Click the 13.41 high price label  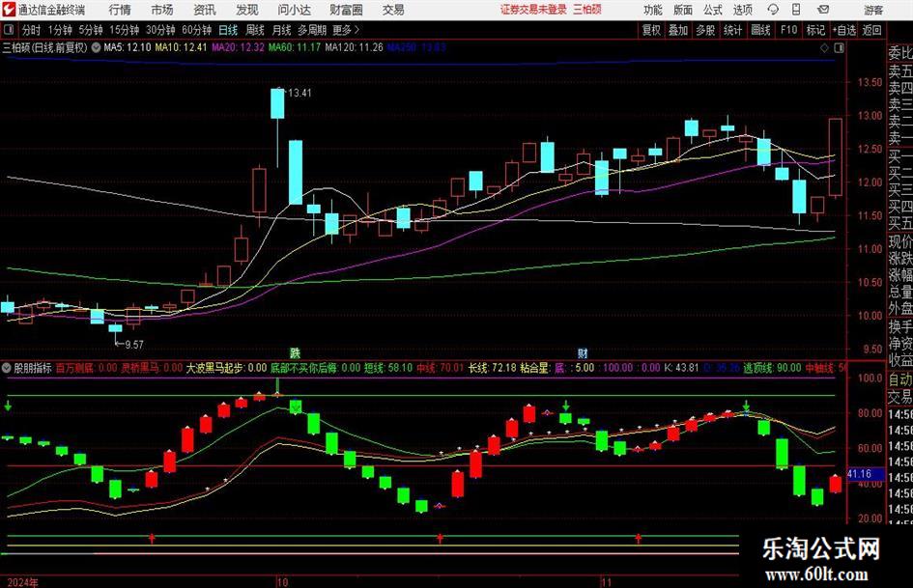click(300, 93)
